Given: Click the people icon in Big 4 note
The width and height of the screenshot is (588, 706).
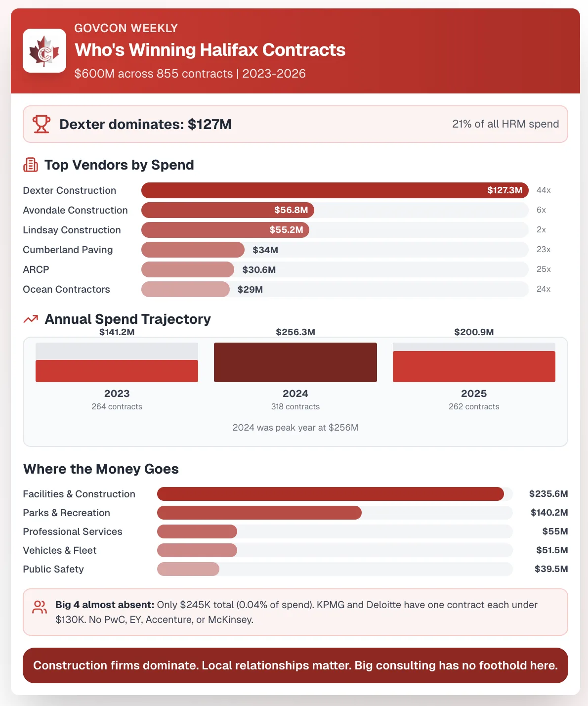Looking at the screenshot, I should (x=40, y=607).
